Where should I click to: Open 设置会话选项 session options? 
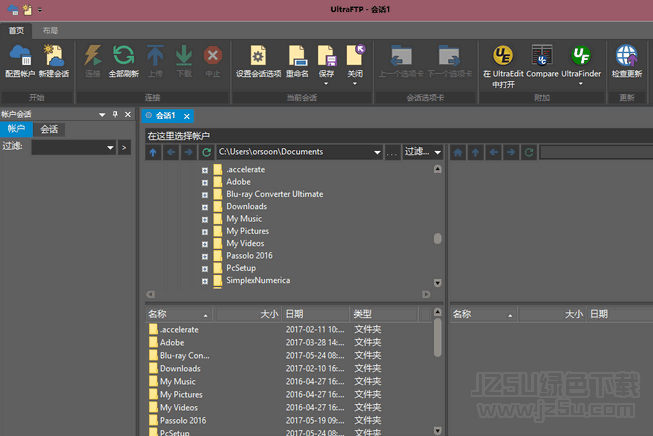(258, 61)
